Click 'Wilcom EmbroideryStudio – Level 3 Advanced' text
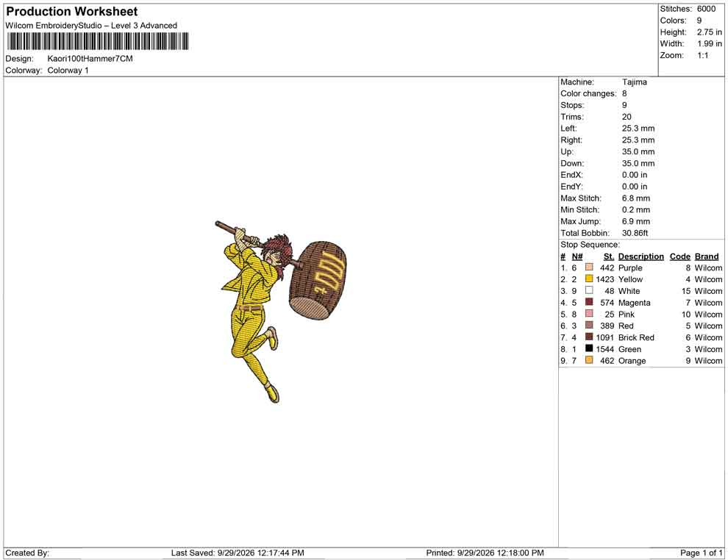The image size is (728, 560). [91, 26]
